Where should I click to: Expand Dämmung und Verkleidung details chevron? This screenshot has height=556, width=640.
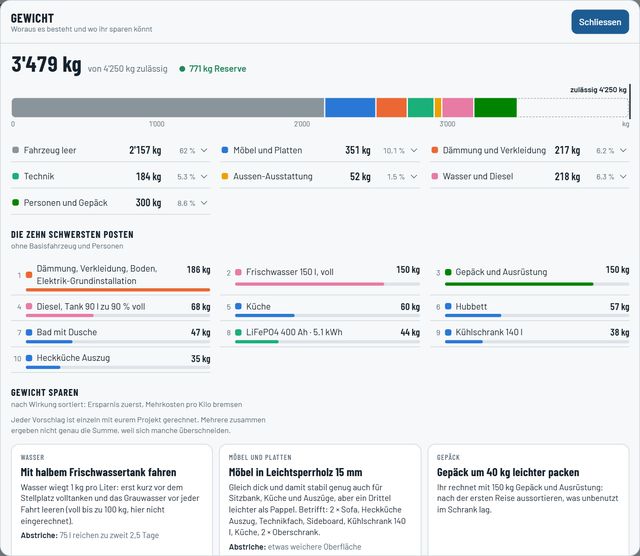click(x=623, y=150)
